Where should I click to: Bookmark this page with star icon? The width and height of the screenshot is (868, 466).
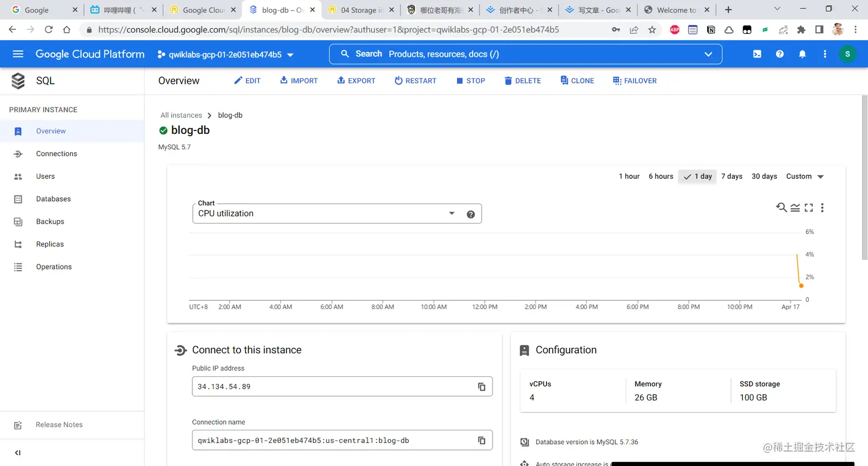652,30
